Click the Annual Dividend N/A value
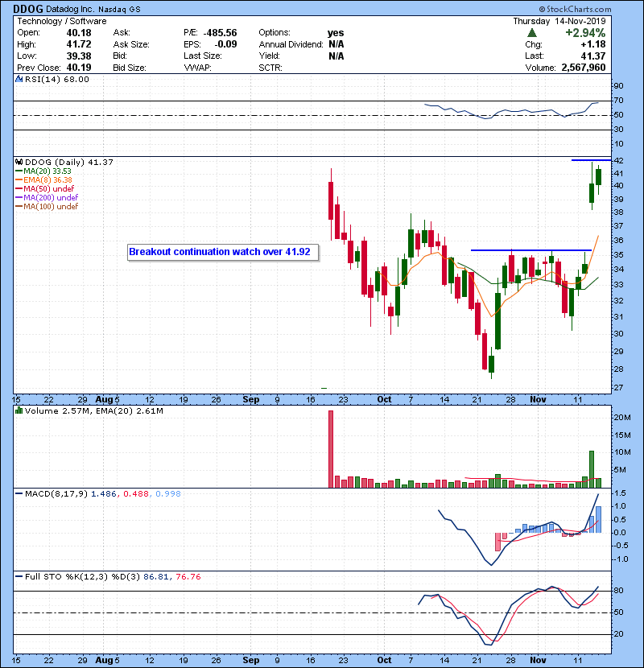The height and width of the screenshot is (668, 644). (336, 44)
